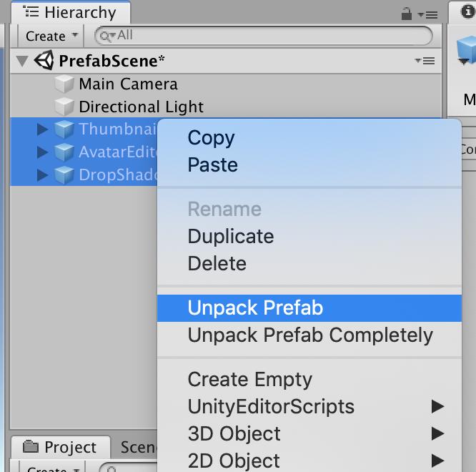Choose Duplicate in the context menu
Image resolution: width=476 pixels, height=472 pixels.
pyautogui.click(x=230, y=237)
